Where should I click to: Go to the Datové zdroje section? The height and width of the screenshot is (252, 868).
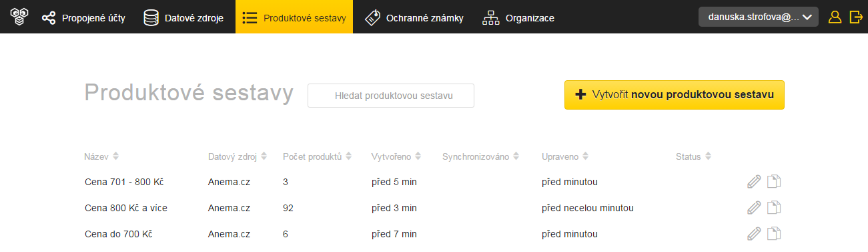click(x=183, y=18)
